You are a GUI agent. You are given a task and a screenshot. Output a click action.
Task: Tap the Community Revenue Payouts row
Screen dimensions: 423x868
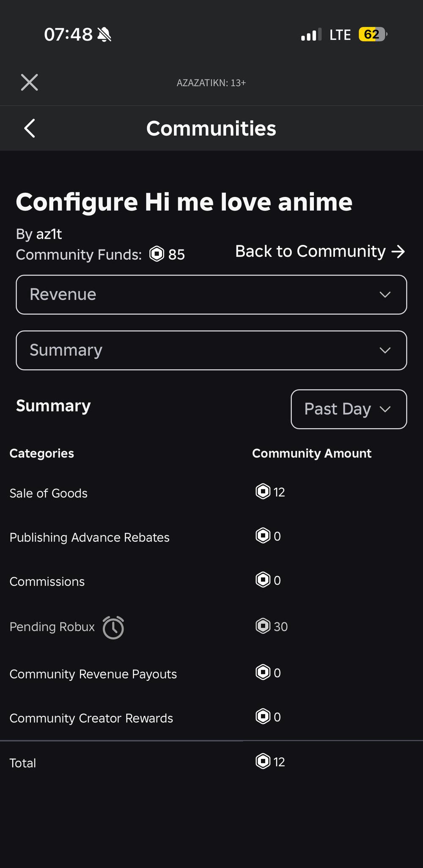coord(93,674)
